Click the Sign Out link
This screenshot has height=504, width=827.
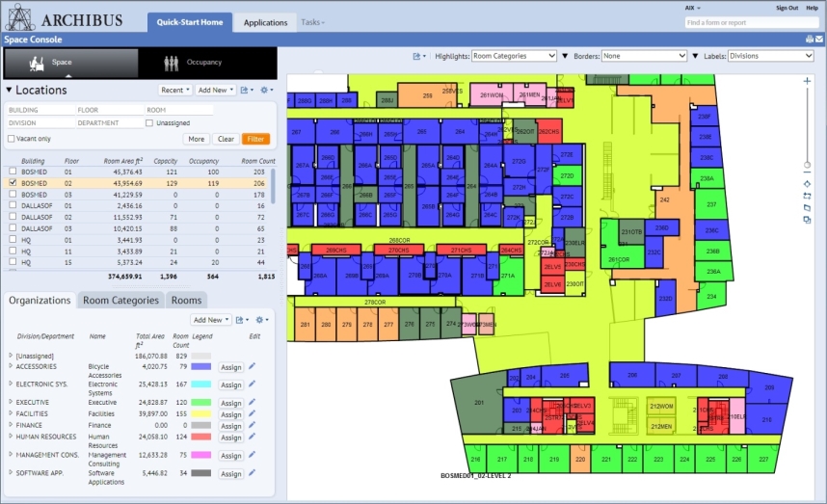coord(787,8)
